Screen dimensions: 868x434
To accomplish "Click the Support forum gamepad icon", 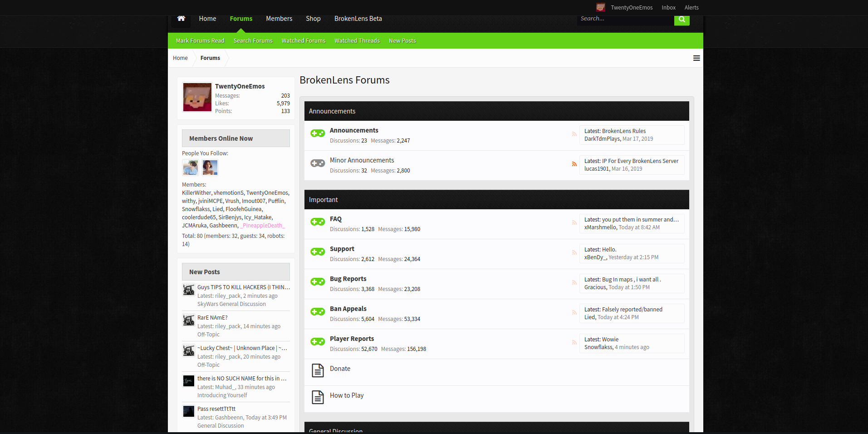I will click(x=318, y=252).
